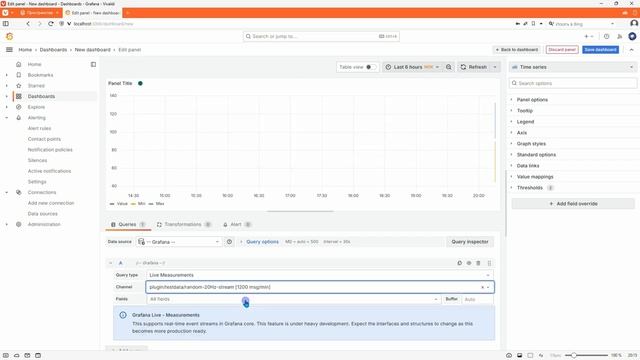Screen dimensions: 640x360
Task: Open Contact points in the sidebar
Action: click(x=44, y=139)
